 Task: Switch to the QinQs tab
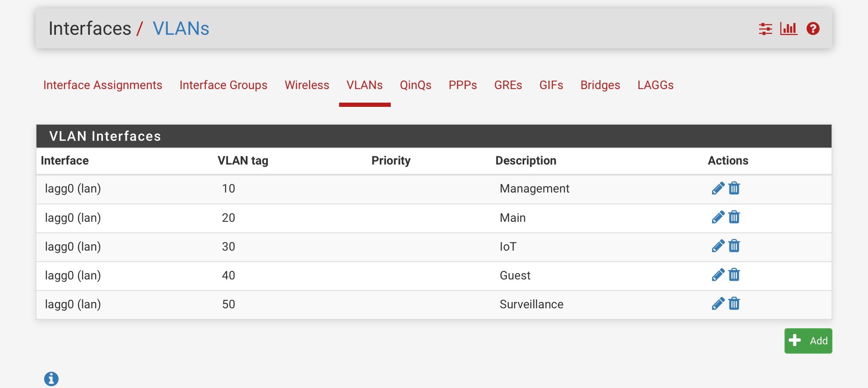(416, 85)
